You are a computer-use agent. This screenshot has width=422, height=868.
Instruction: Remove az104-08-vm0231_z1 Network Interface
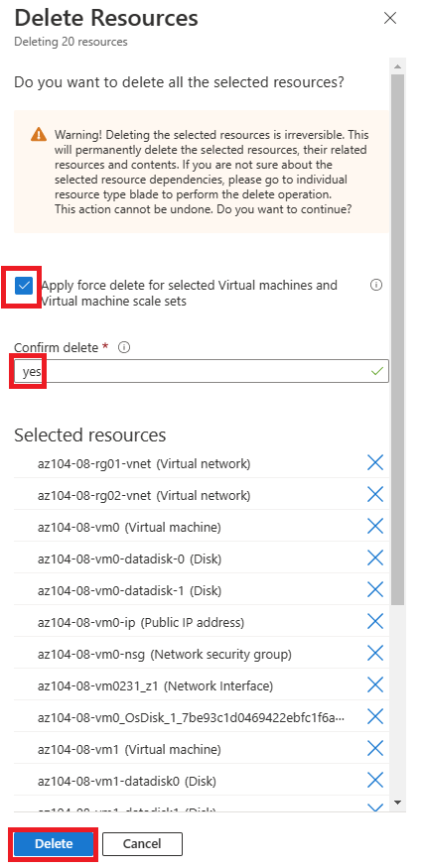375,685
